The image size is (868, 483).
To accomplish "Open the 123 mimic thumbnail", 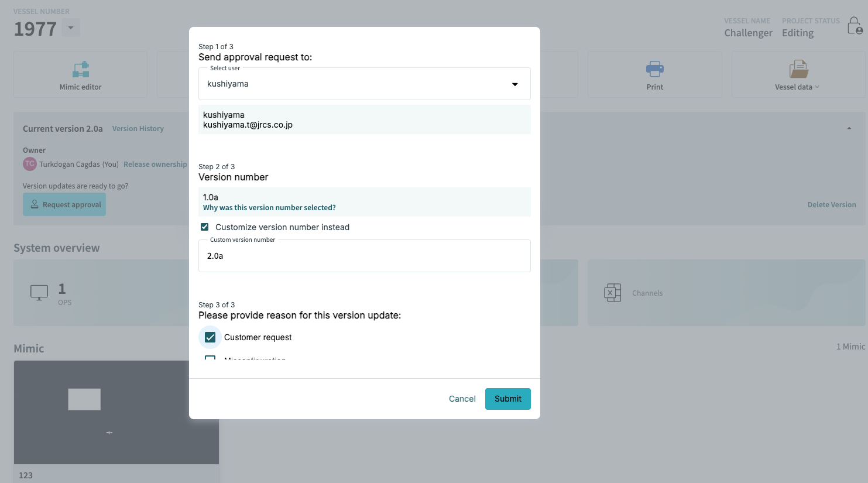I will (x=116, y=412).
